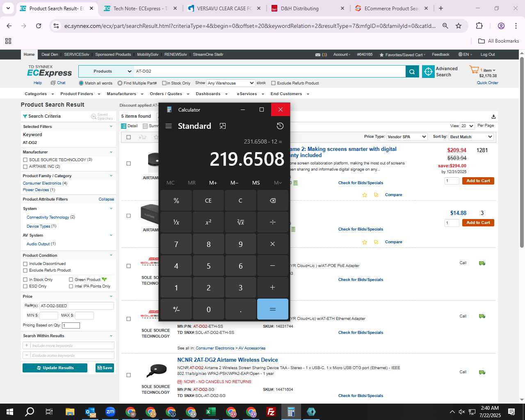Open the Windows Start menu

click(x=9, y=412)
